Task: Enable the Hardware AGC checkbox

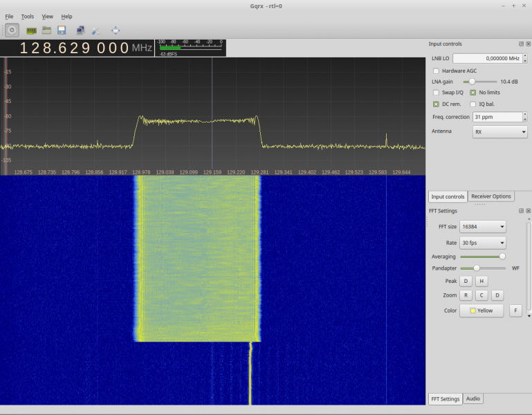Action: point(436,71)
